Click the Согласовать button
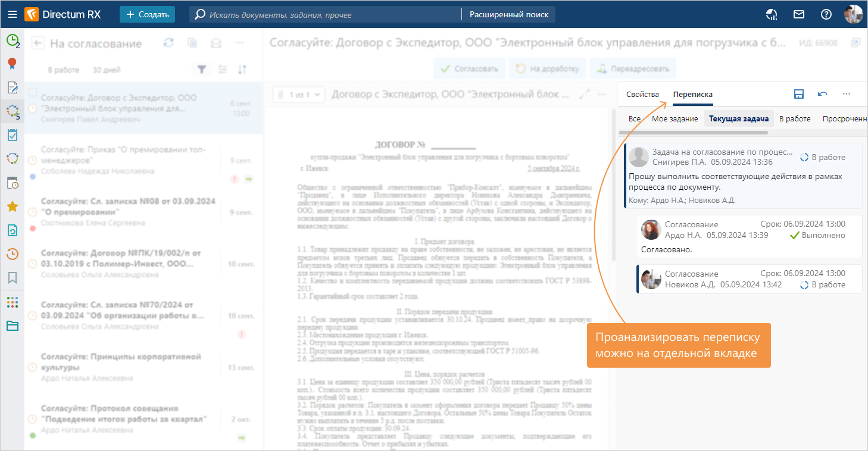868x451 pixels. pos(469,68)
